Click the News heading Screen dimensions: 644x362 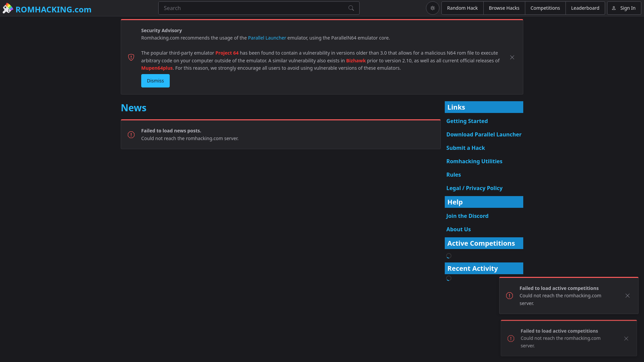click(x=133, y=108)
